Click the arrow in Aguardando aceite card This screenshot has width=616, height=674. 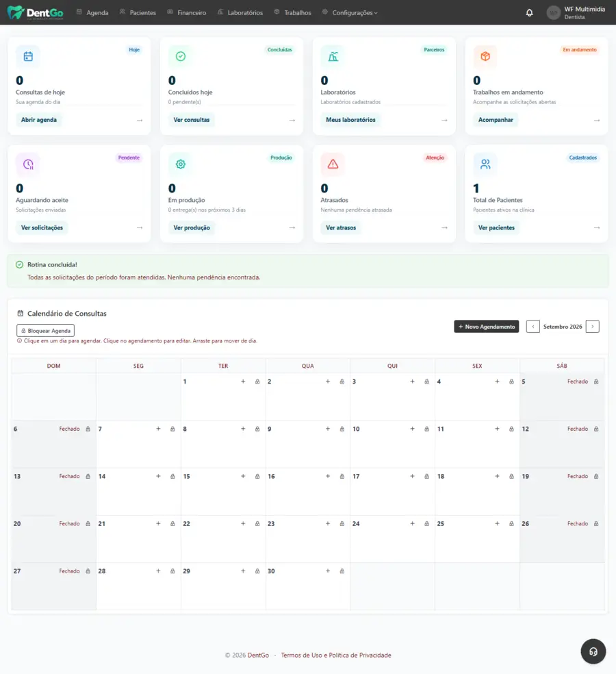[x=140, y=228]
